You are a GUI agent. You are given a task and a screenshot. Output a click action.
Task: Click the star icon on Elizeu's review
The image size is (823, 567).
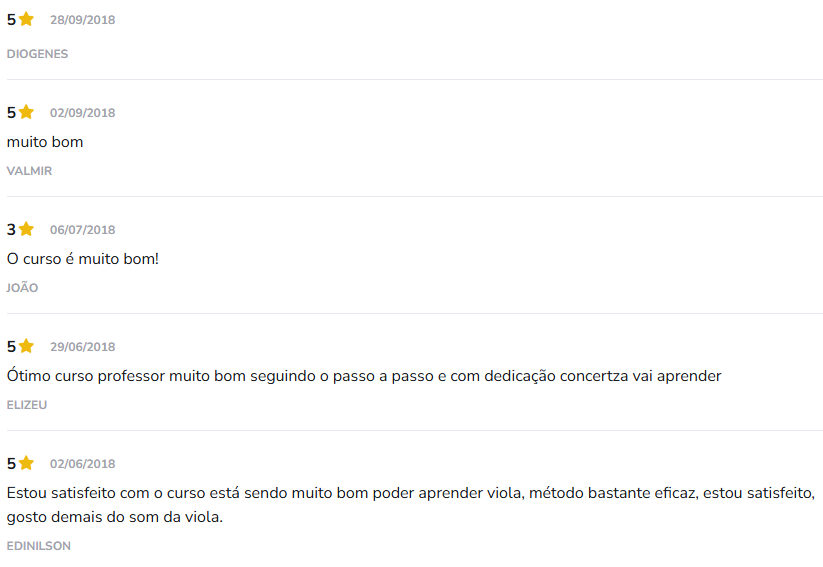point(26,346)
